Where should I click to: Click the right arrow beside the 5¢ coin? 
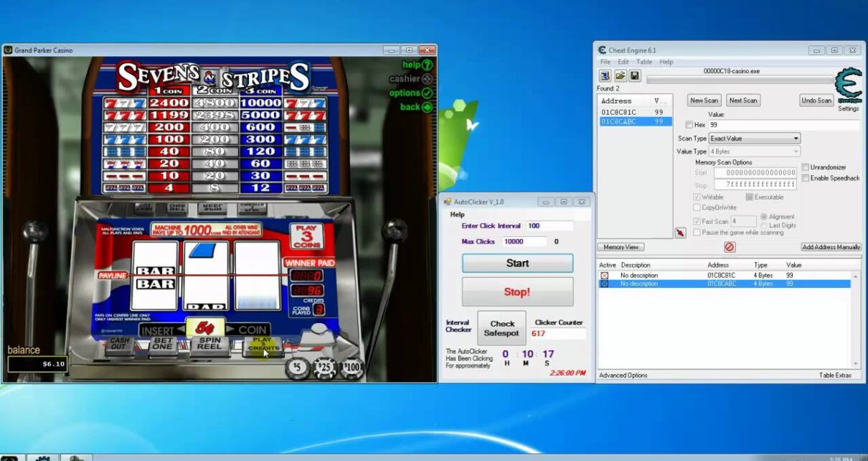pos(232,330)
